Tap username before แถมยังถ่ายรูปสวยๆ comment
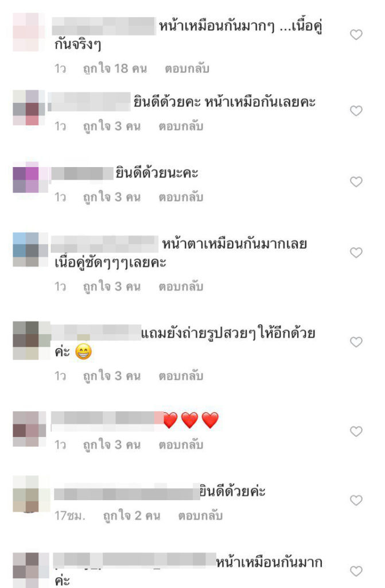Image resolution: width=385 pixels, height=588 pixels. 96,332
